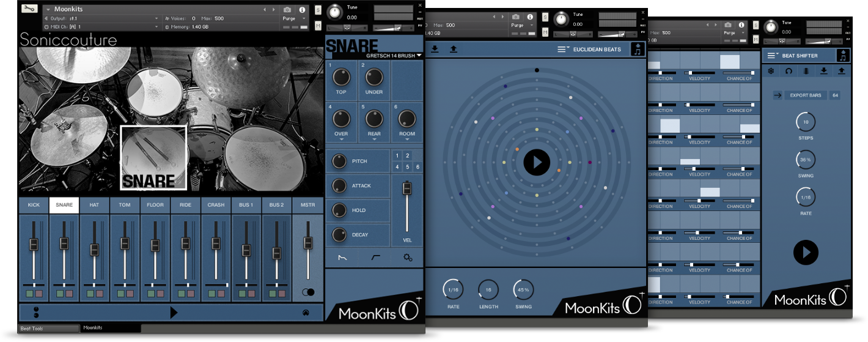This screenshot has height=342, width=868.
Task: Select the FLOOR mixer tab
Action: click(155, 205)
